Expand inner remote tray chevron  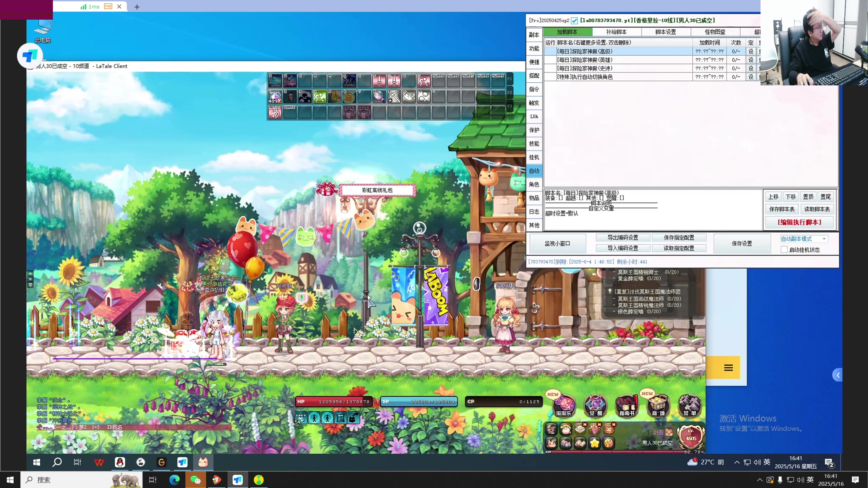pyautogui.click(x=737, y=462)
